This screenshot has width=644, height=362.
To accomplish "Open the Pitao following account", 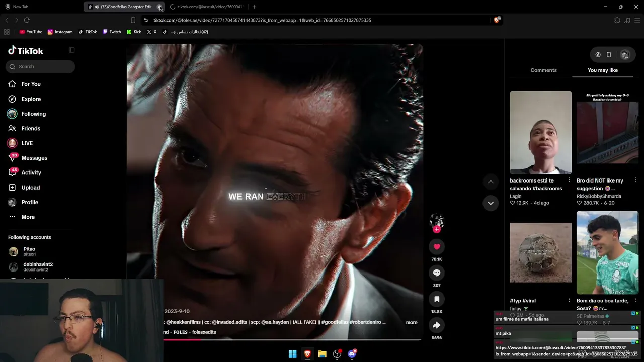I will (x=29, y=251).
